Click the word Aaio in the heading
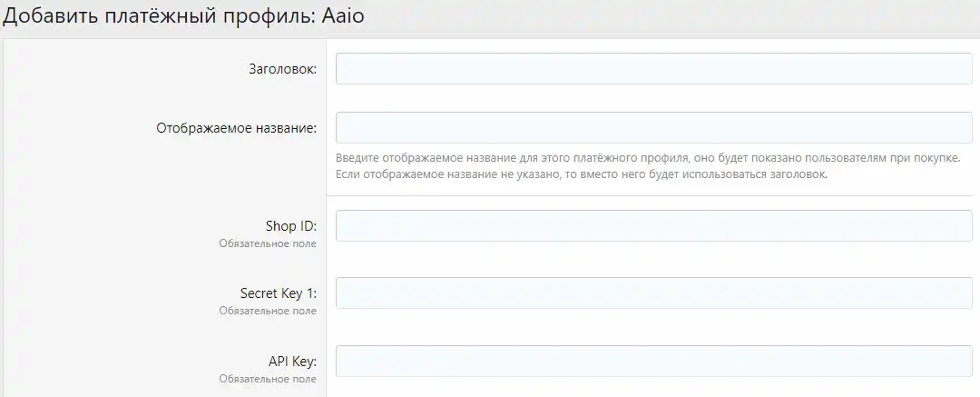This screenshot has height=397, width=980. pos(343,17)
